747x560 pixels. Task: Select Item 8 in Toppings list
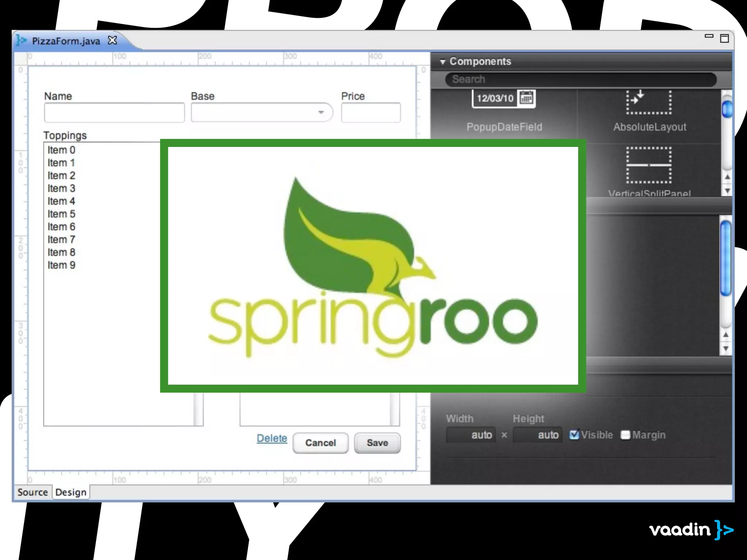pyautogui.click(x=61, y=252)
